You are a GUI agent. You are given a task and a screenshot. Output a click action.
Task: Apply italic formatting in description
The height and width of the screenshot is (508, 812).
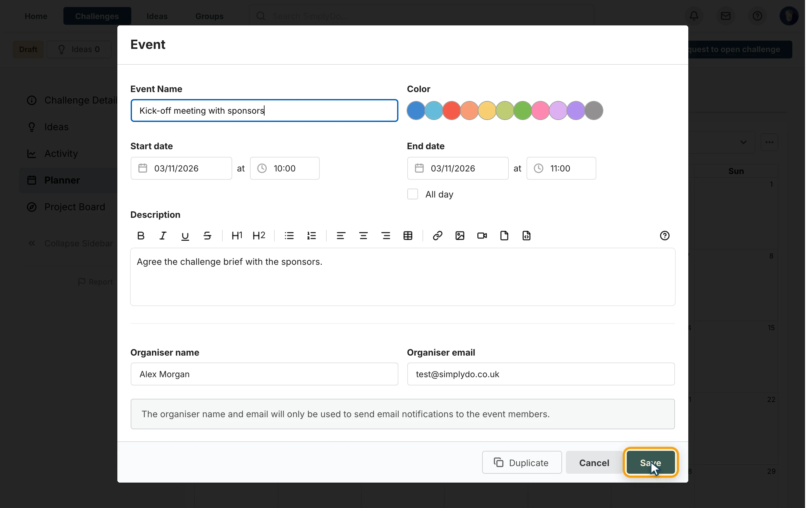point(163,236)
